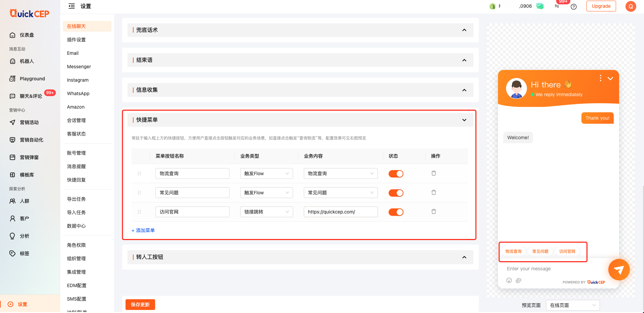Open business type dropdown for 常见问题 row
Viewport: 644px width, 313px height.
(266, 193)
